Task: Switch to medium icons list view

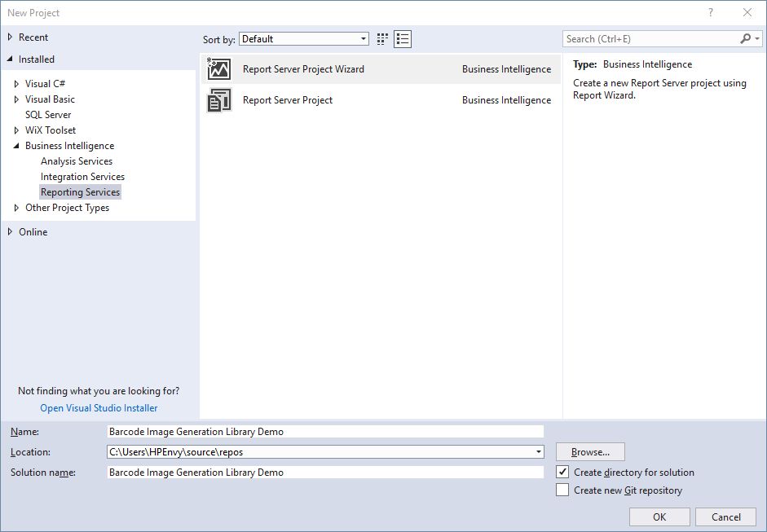Action: pyautogui.click(x=403, y=39)
